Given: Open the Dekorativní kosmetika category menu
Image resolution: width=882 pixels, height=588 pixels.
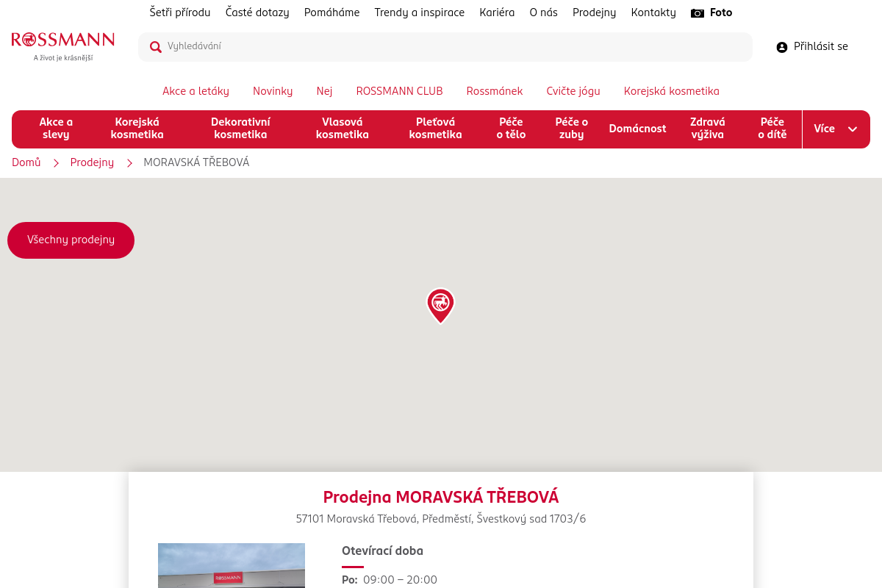Looking at the screenshot, I should 240,129.
